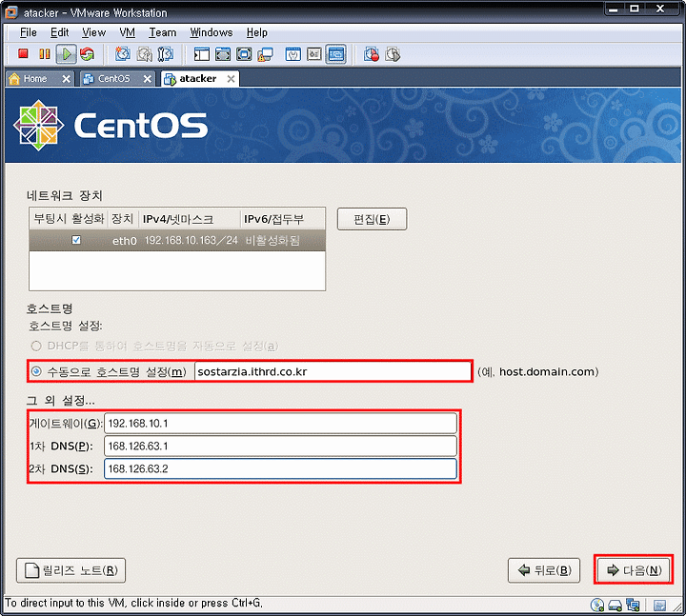Click the status bar message log icon

pos(659,606)
